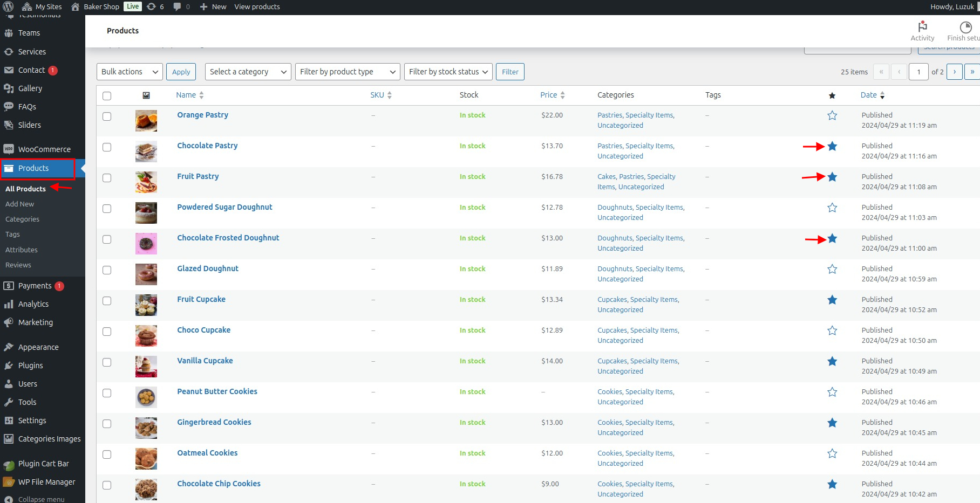The image size is (980, 503).
Task: Toggle featured star for Fruit Cupcake
Action: click(832, 300)
